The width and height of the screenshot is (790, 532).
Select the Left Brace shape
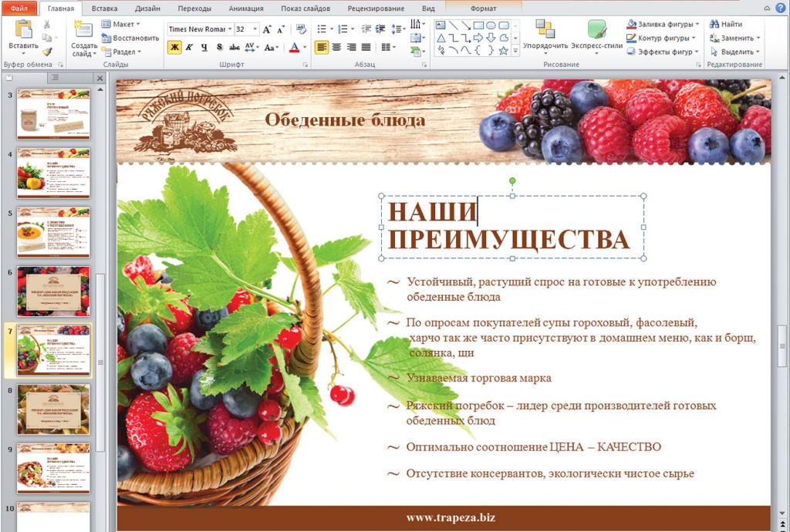pyautogui.click(x=478, y=50)
